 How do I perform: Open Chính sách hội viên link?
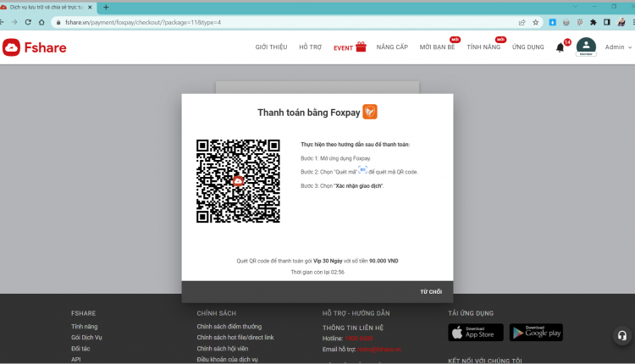[x=223, y=348]
